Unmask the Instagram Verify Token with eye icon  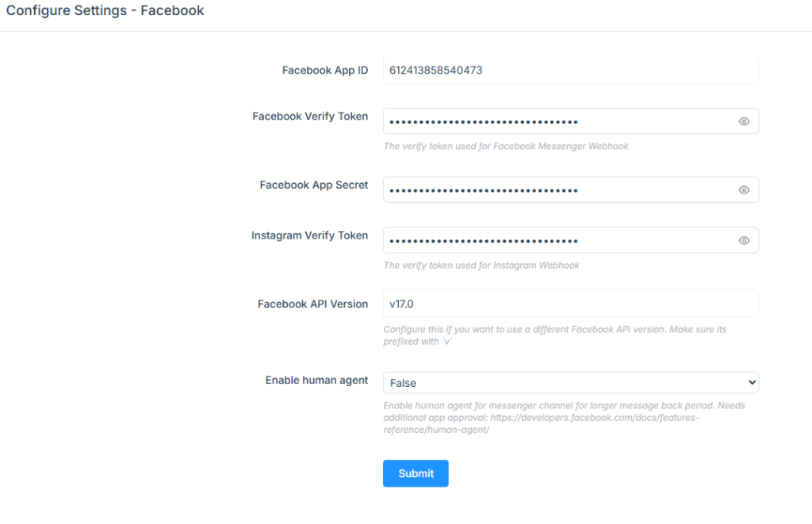[x=744, y=240]
